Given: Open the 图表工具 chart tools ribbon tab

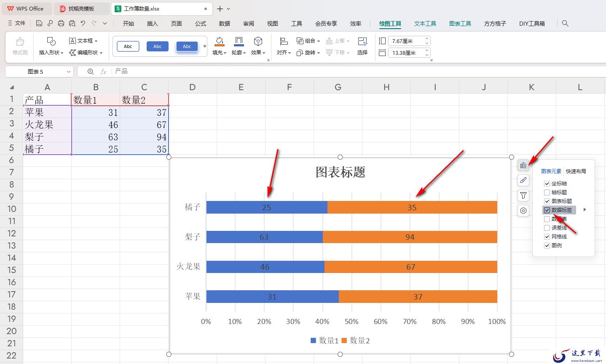Looking at the screenshot, I should pos(460,24).
